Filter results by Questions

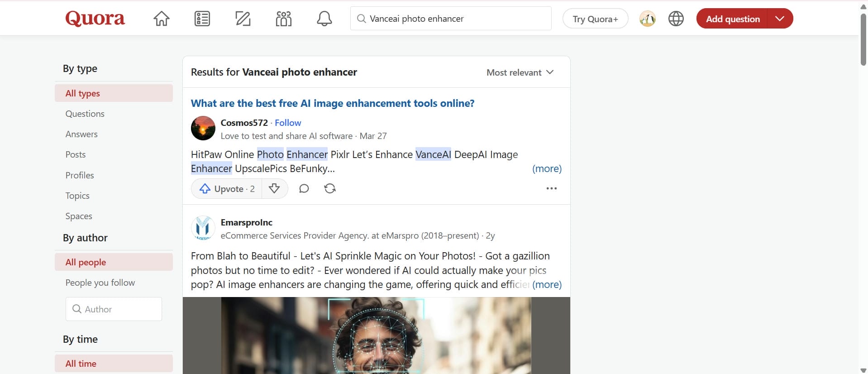(114, 114)
